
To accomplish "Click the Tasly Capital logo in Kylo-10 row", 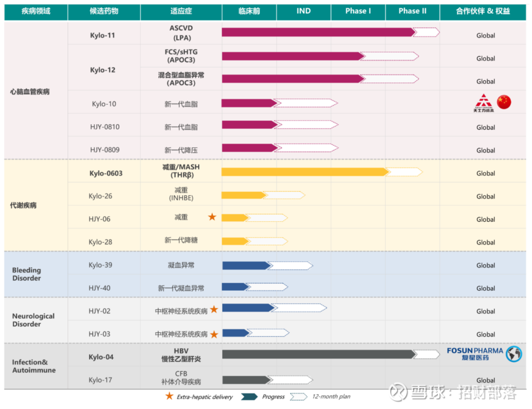I will (484, 103).
